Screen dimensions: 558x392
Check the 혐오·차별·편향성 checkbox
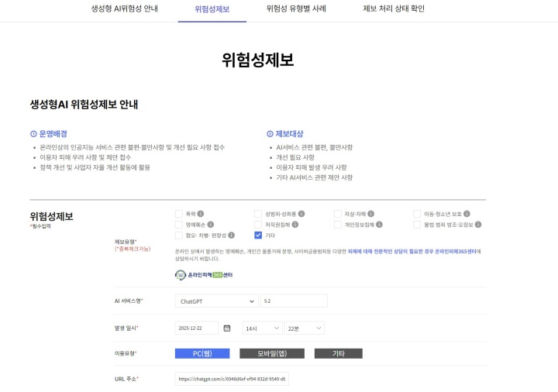(x=179, y=236)
